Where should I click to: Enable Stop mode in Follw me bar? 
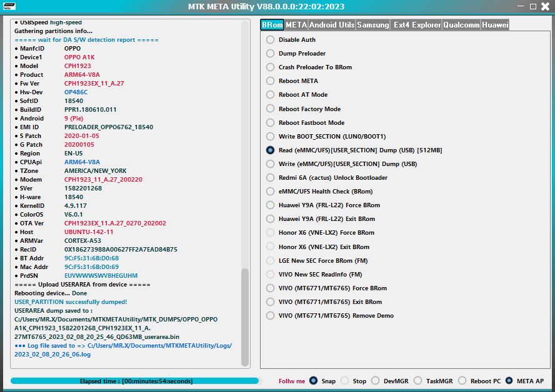(347, 381)
